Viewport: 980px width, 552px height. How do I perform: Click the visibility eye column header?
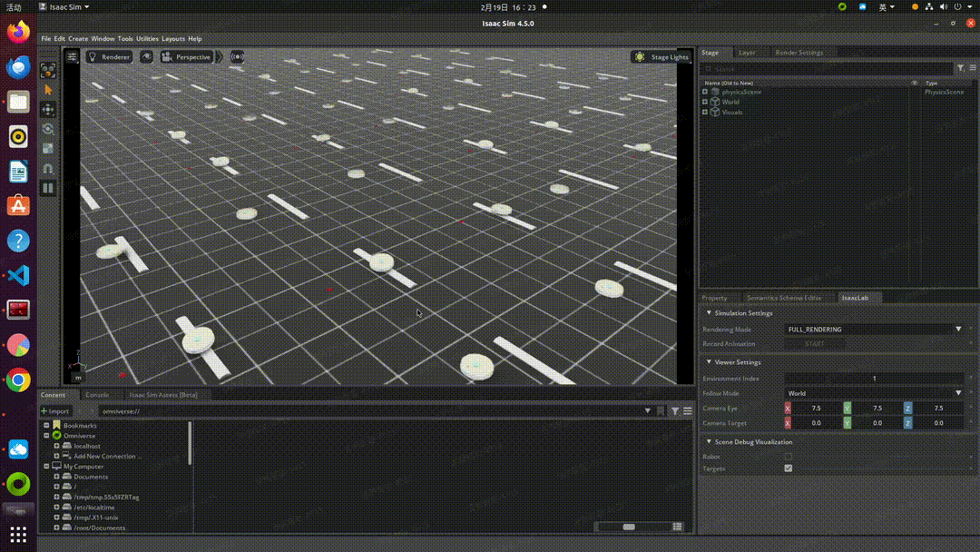pyautogui.click(x=915, y=84)
